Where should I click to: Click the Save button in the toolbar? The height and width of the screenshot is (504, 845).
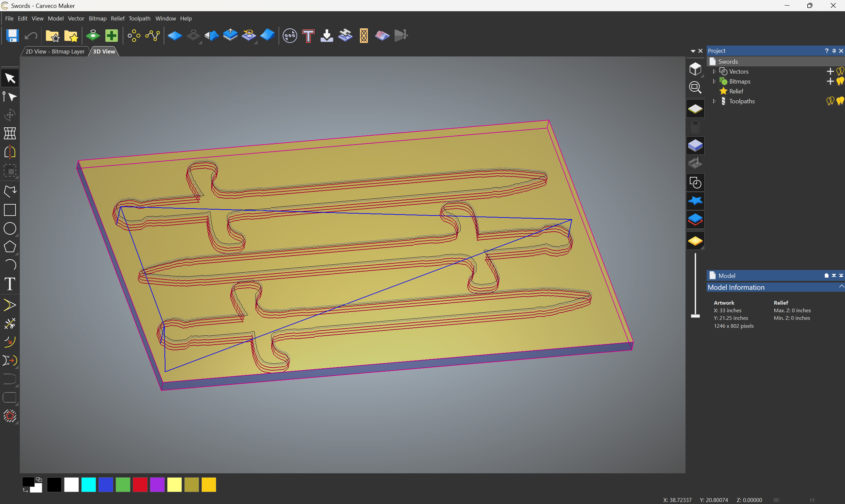[12, 35]
